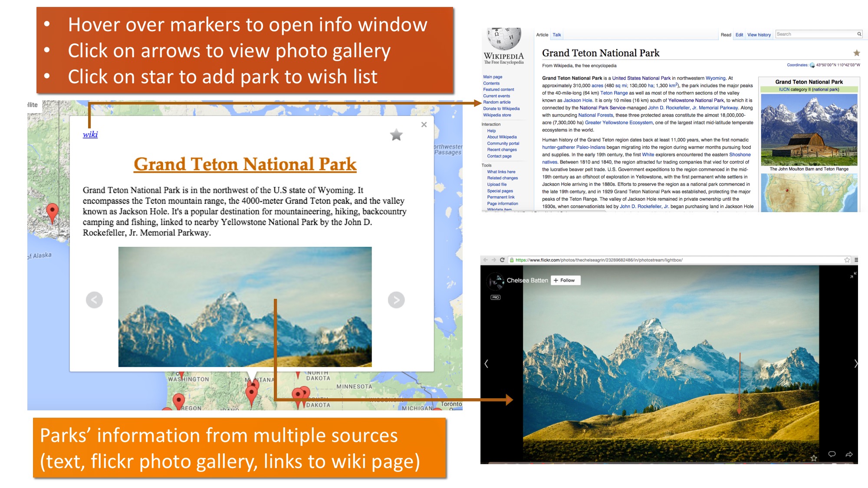This screenshot has height=488, width=868.
Task: Open View history on Wikipedia
Action: [x=759, y=35]
